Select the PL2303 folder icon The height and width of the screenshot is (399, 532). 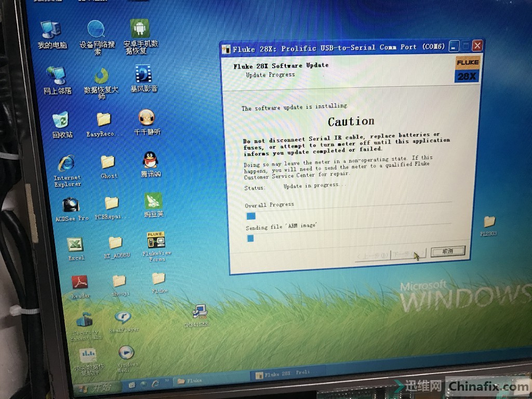click(x=489, y=225)
